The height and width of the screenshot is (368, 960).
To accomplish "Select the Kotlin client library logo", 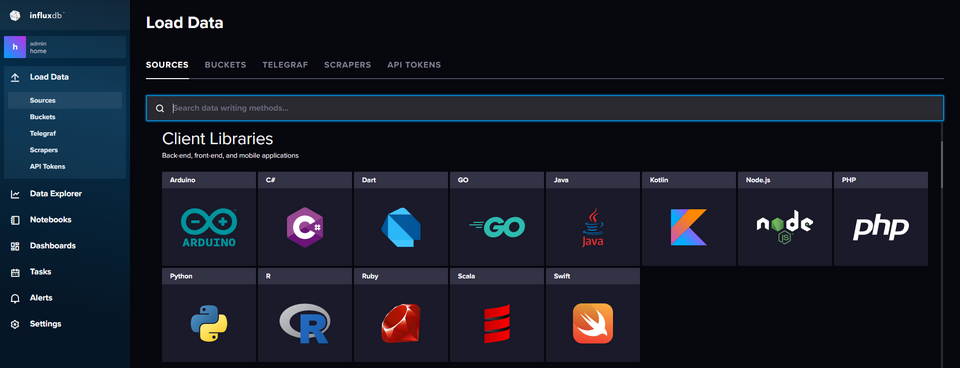I will [x=689, y=227].
